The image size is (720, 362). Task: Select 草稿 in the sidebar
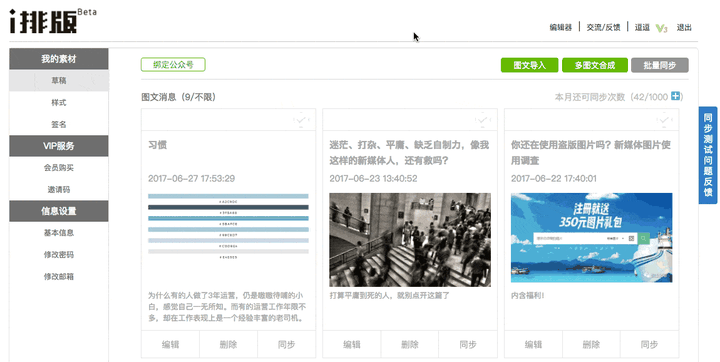(59, 80)
